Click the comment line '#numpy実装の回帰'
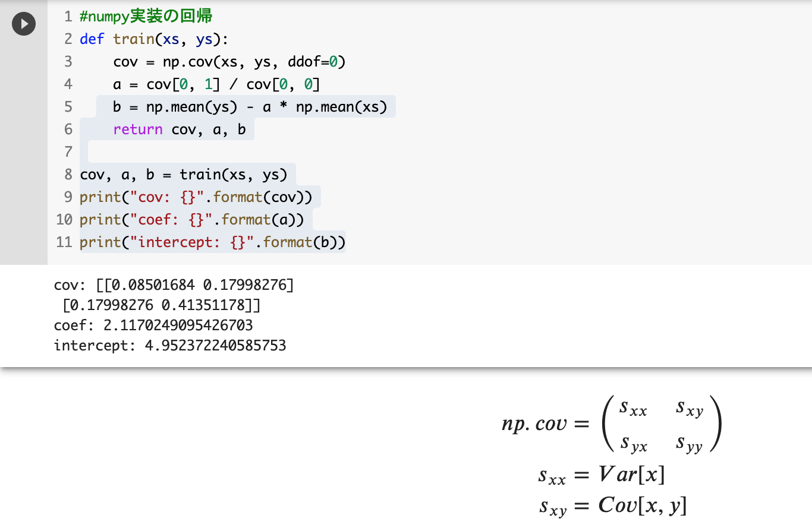The image size is (812, 531). [146, 17]
